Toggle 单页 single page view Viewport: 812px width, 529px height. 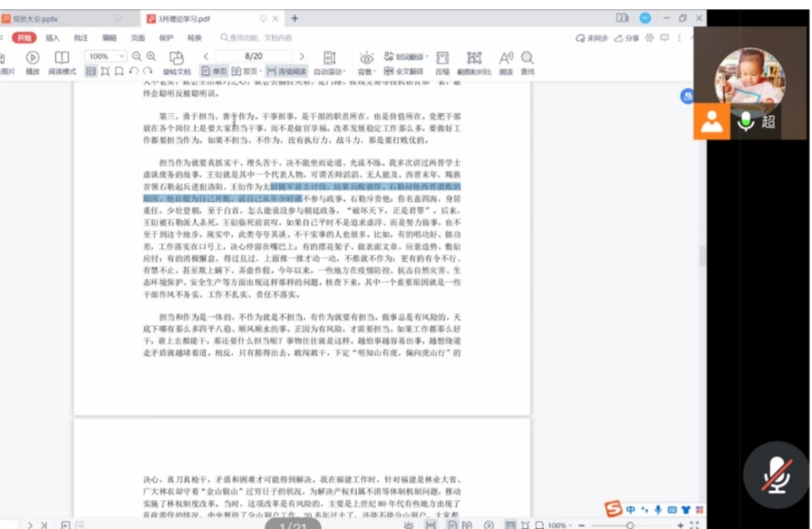pyautogui.click(x=215, y=72)
